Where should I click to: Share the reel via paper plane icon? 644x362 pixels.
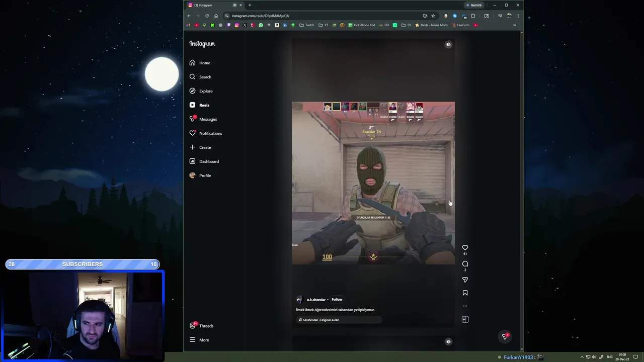[465, 280]
